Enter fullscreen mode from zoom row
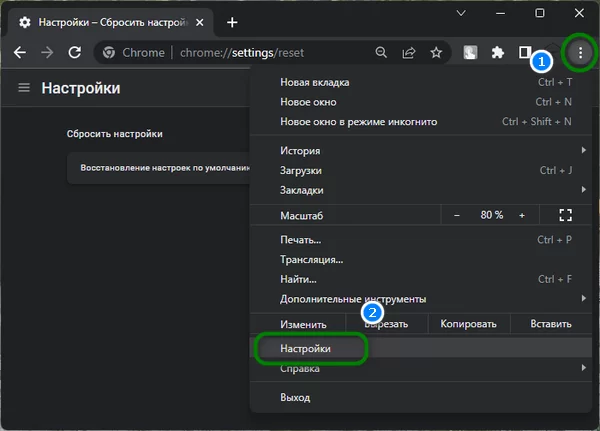 (565, 215)
